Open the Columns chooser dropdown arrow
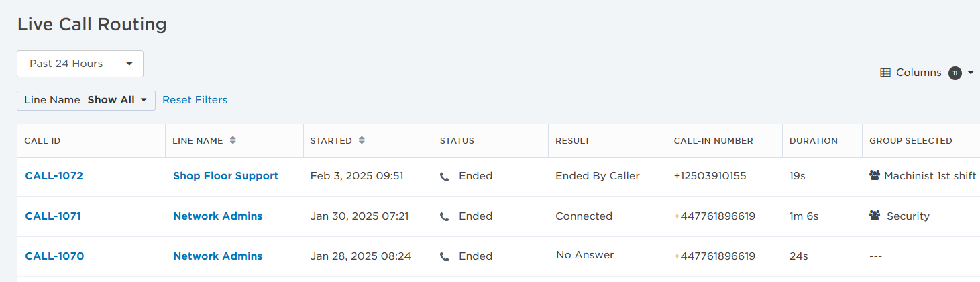This screenshot has width=980, height=282. click(970, 73)
